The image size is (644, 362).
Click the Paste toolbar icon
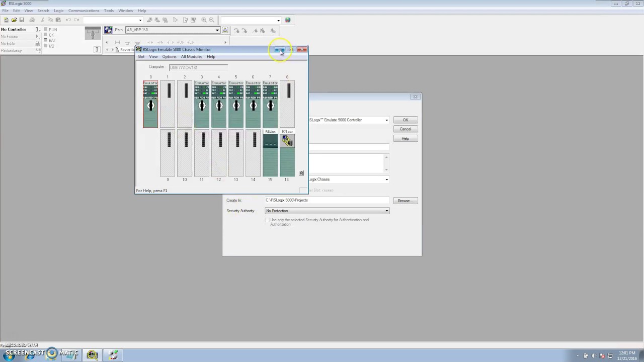pos(58,20)
